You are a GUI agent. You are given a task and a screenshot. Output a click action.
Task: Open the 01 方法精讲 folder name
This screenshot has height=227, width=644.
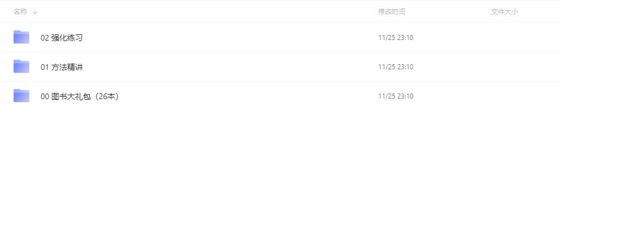[62, 67]
